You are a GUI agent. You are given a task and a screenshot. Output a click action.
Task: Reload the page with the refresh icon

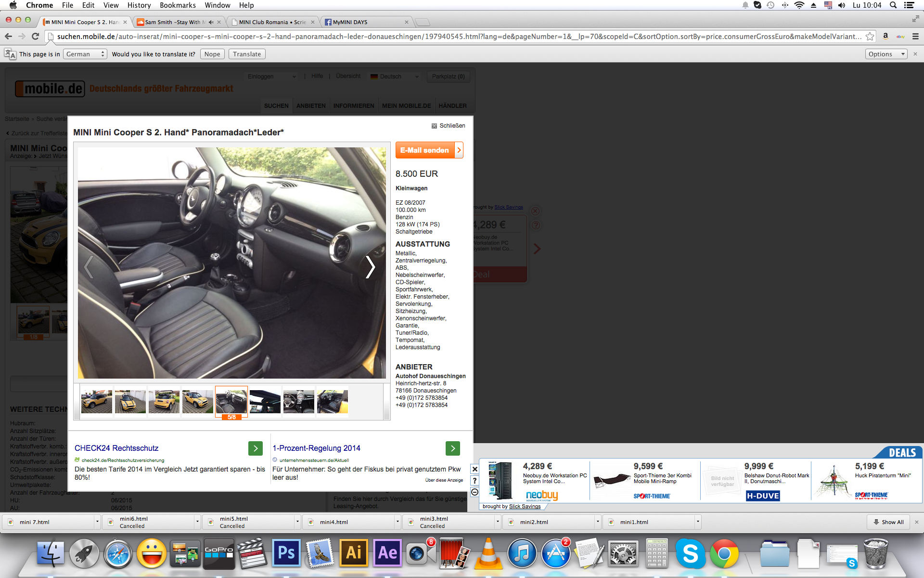pyautogui.click(x=35, y=36)
